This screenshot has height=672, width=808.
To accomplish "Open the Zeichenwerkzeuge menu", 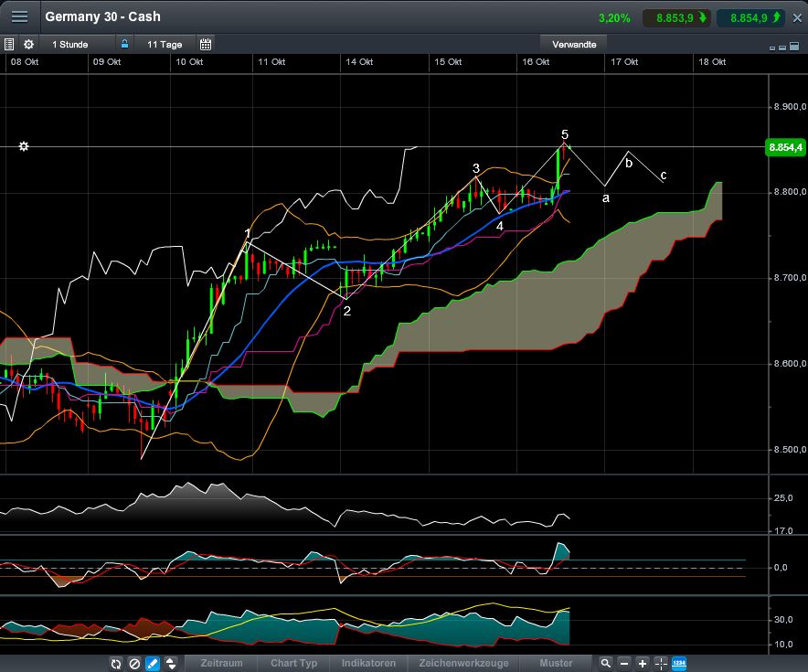I will click(x=463, y=663).
